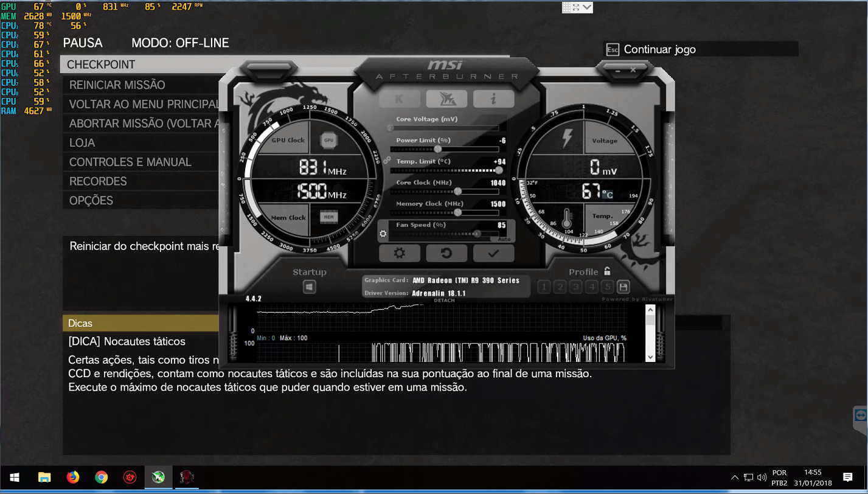The height and width of the screenshot is (494, 868).
Task: Click the GPU chip icon in the clock gauge
Action: tap(328, 140)
